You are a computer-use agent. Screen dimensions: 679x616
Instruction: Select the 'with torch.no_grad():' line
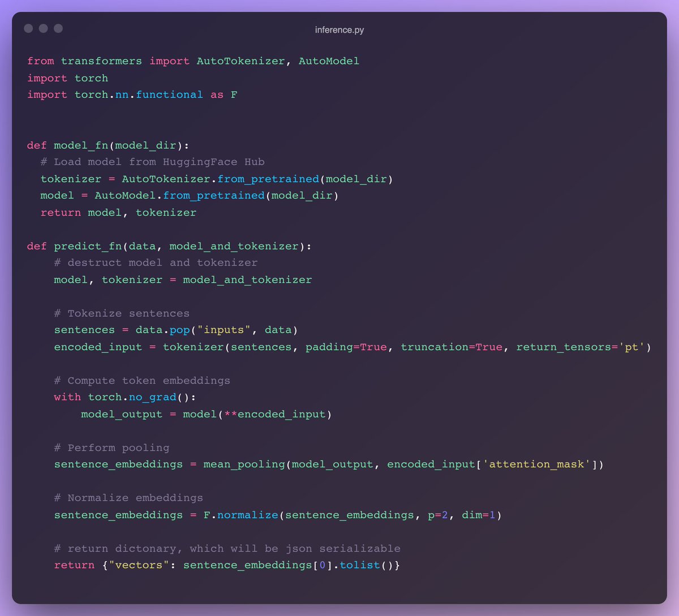click(x=125, y=397)
